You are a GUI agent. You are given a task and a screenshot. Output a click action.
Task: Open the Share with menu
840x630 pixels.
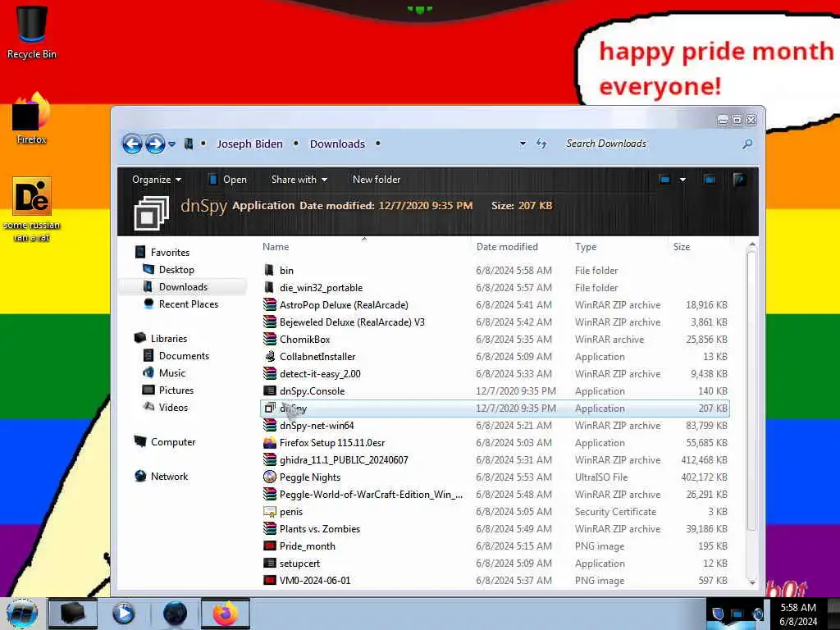[299, 180]
